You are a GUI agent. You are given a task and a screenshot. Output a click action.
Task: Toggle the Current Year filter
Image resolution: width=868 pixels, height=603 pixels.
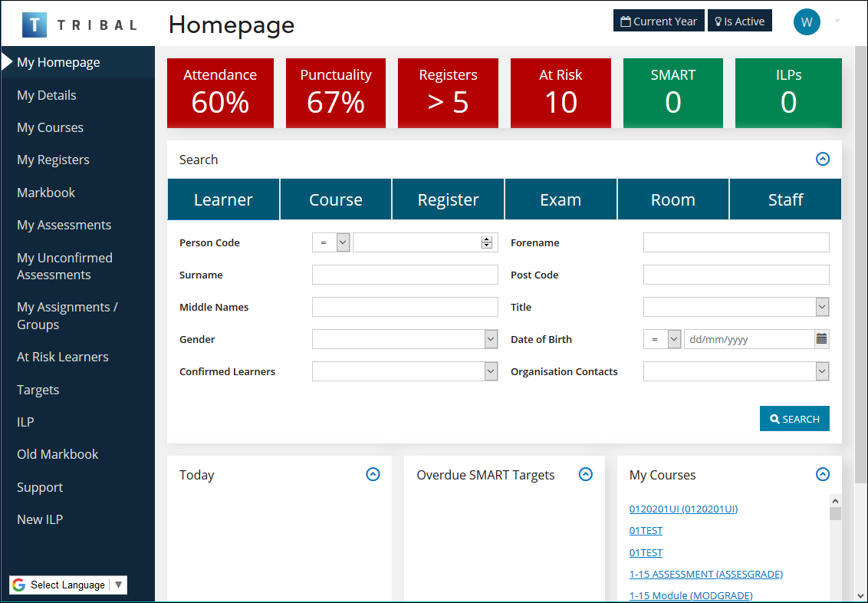click(659, 21)
